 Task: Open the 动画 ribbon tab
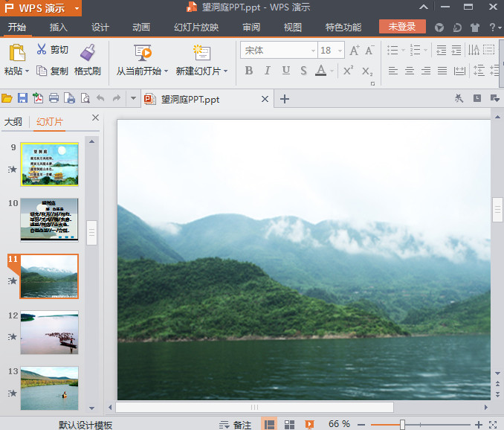tap(141, 28)
